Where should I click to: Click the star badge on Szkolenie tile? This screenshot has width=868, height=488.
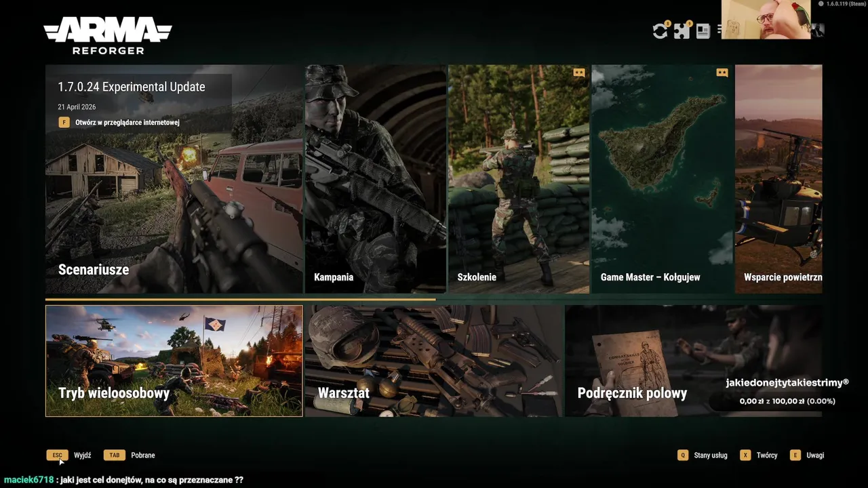tap(578, 73)
